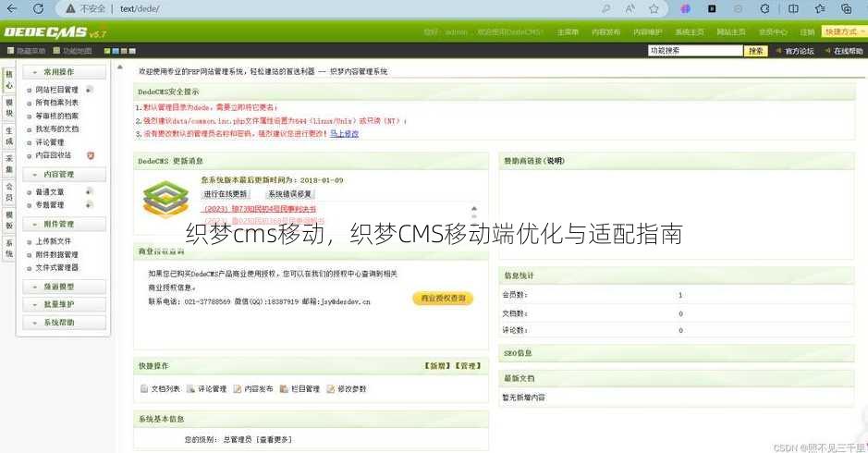Click the 文档列表 quick action icon
868x453 pixels.
pos(144,389)
